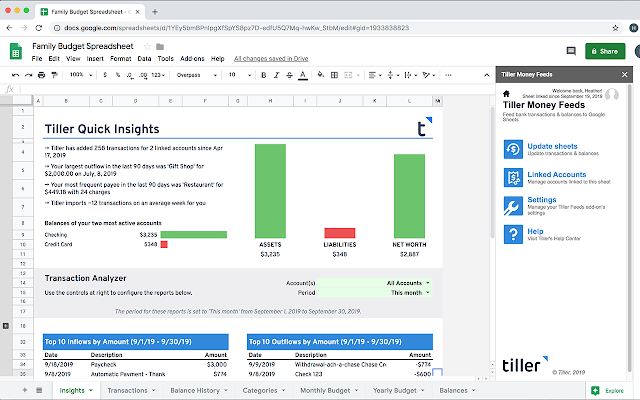Click the Help question mark icon
640x400 pixels.
click(513, 234)
